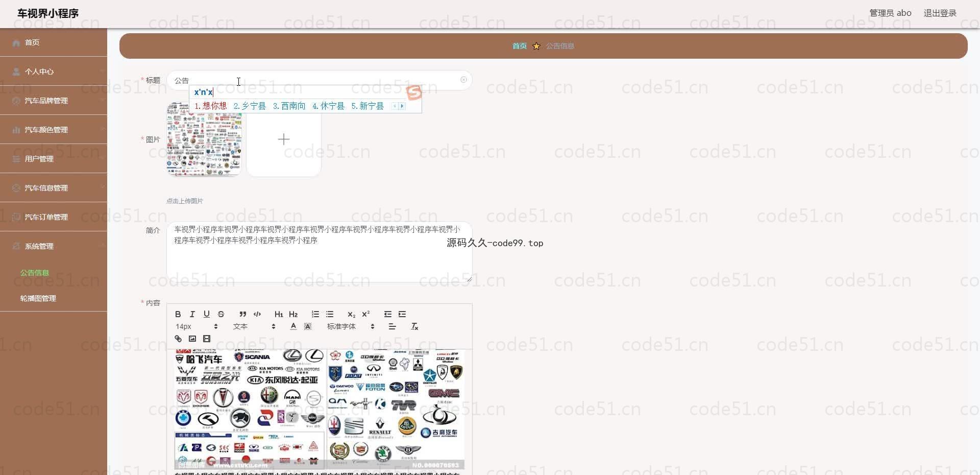This screenshot has height=475, width=980.
Task: Insert a blockquote
Action: 243,314
